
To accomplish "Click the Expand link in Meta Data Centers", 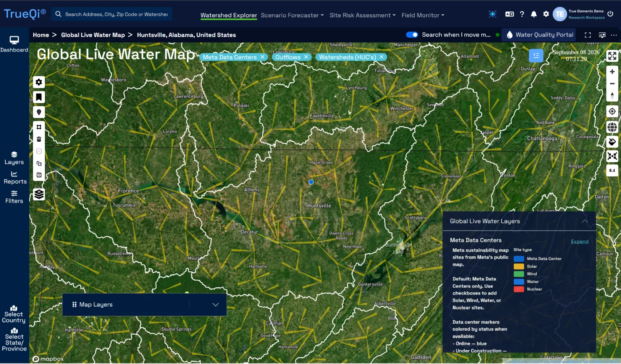I will (x=580, y=242).
